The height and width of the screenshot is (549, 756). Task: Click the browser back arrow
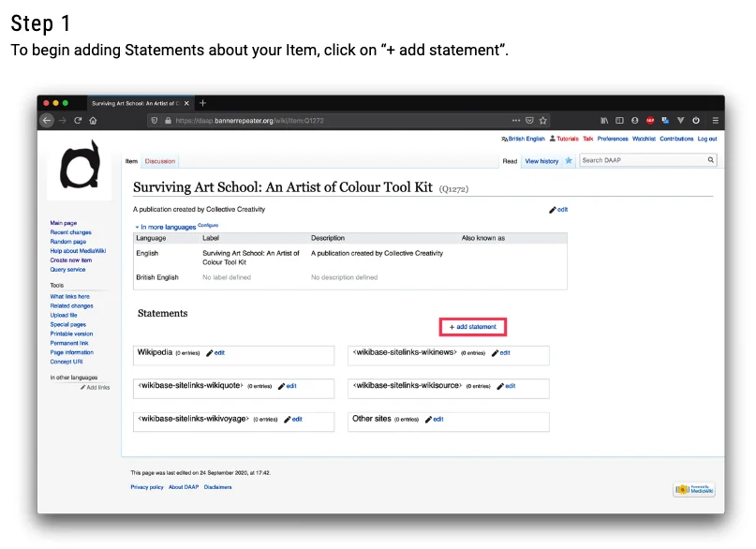click(x=47, y=121)
